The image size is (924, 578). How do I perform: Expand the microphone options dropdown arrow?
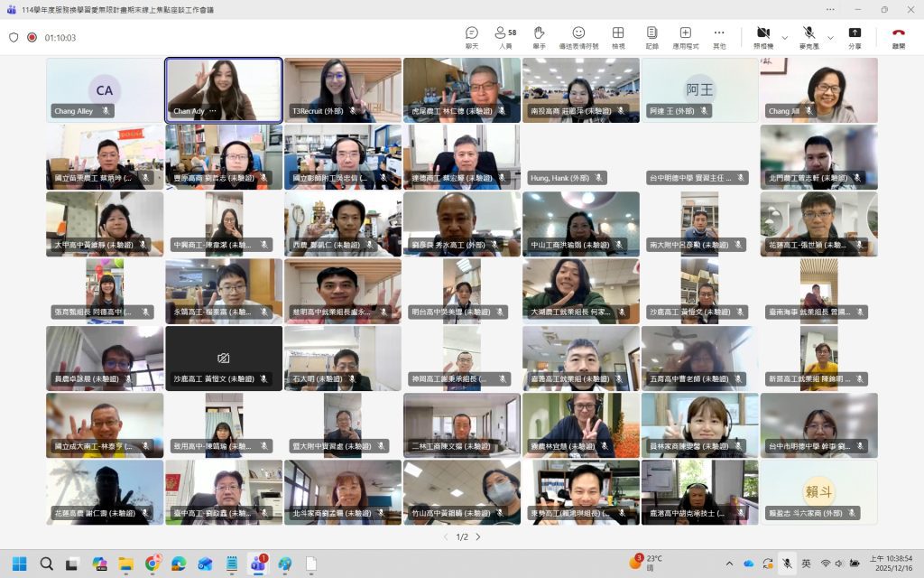(x=830, y=38)
